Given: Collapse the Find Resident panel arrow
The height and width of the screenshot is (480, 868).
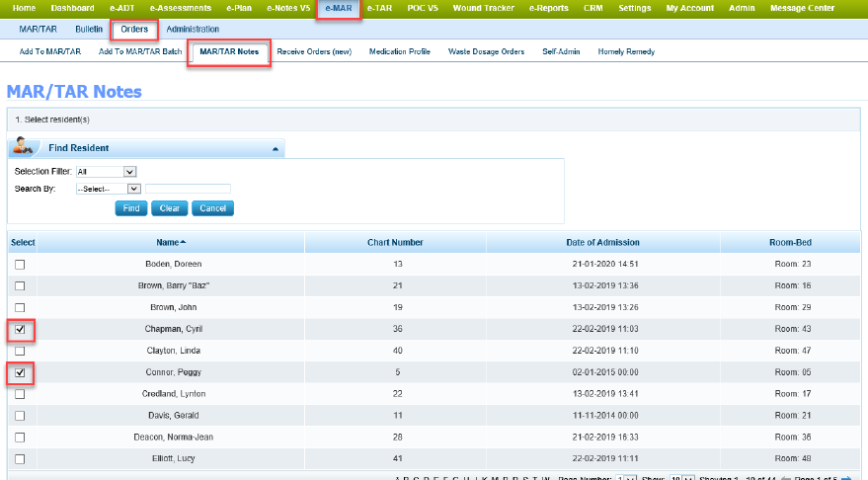Looking at the screenshot, I should click(x=275, y=148).
